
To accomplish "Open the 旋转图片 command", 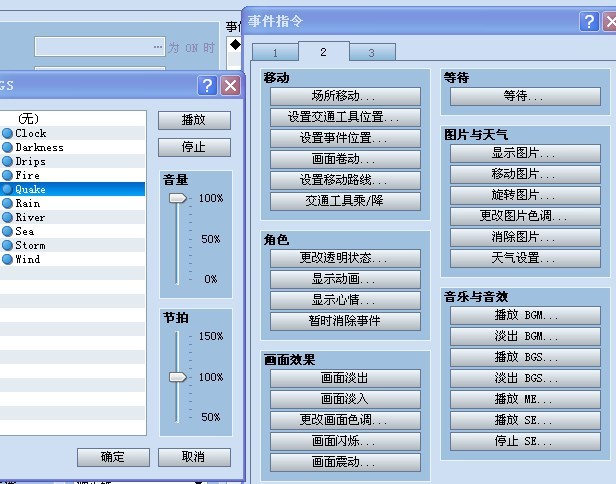I will (525, 195).
